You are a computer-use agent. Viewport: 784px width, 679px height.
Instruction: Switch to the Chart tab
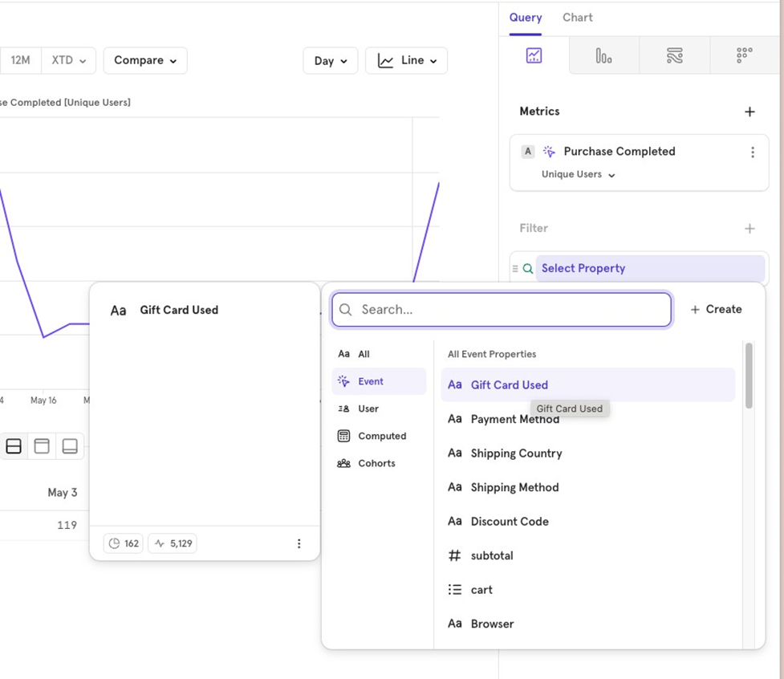tap(577, 18)
